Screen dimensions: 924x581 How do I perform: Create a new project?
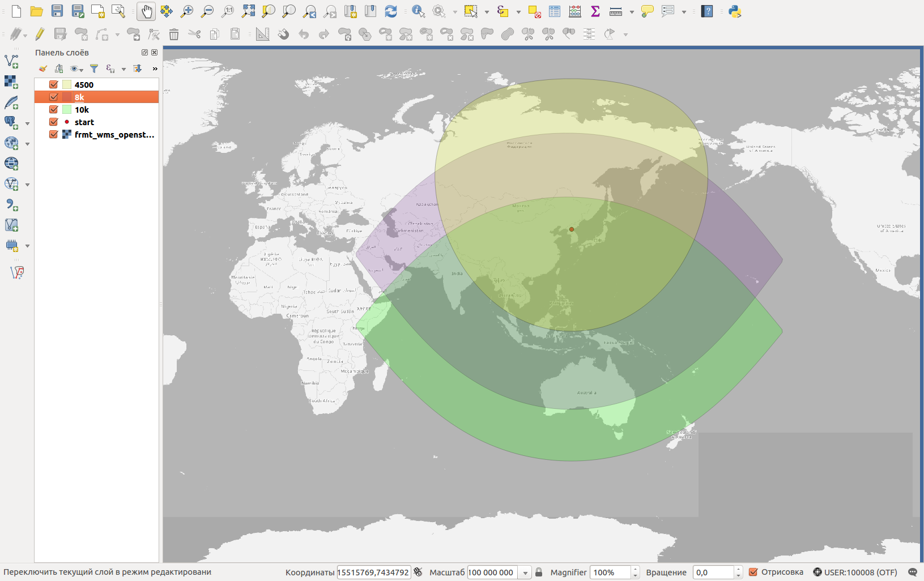(16, 11)
